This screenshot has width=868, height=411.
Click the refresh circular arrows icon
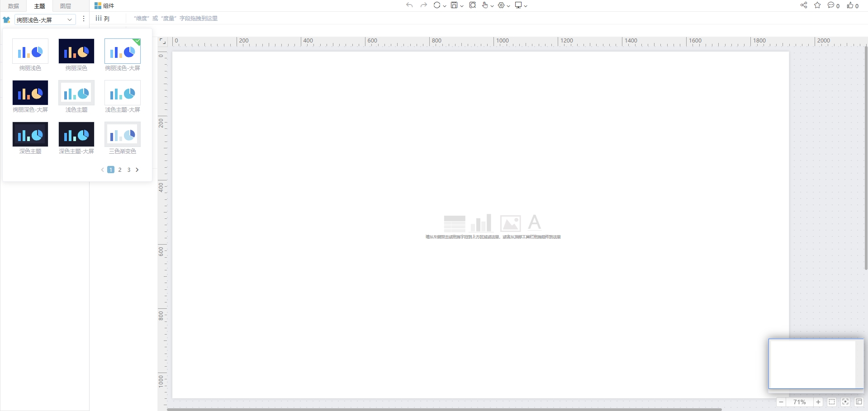pyautogui.click(x=437, y=5)
